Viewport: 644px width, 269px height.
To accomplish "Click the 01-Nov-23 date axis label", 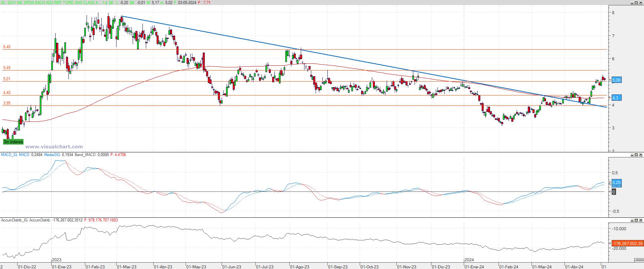I will point(407,267).
